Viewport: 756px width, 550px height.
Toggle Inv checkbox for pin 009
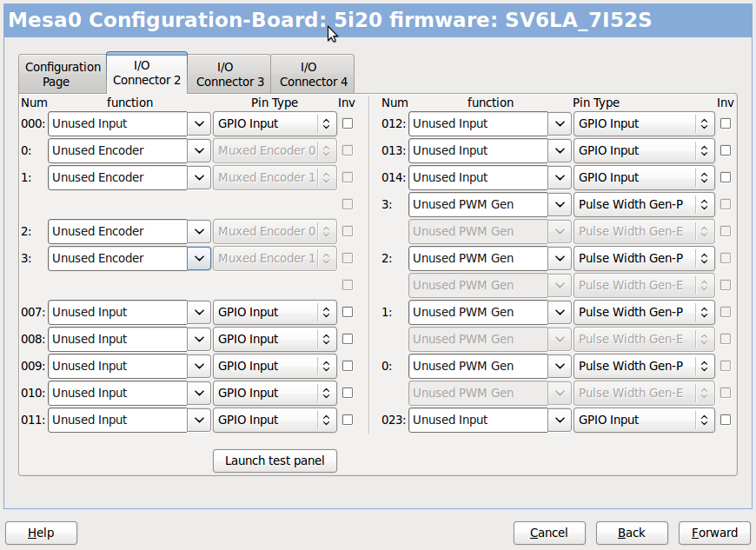(347, 366)
